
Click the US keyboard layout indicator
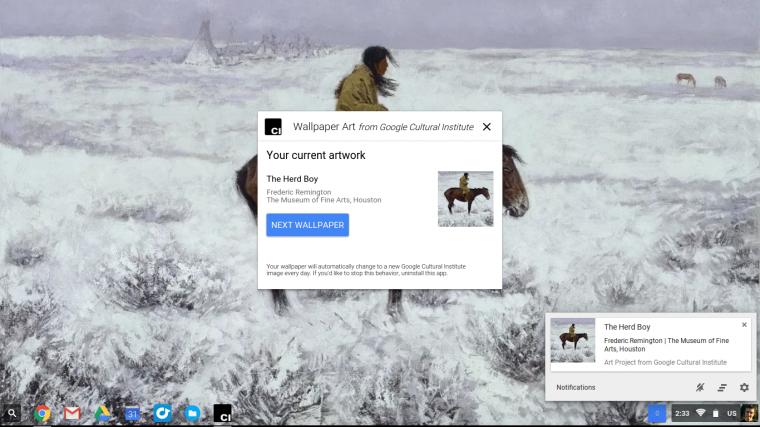click(731, 413)
